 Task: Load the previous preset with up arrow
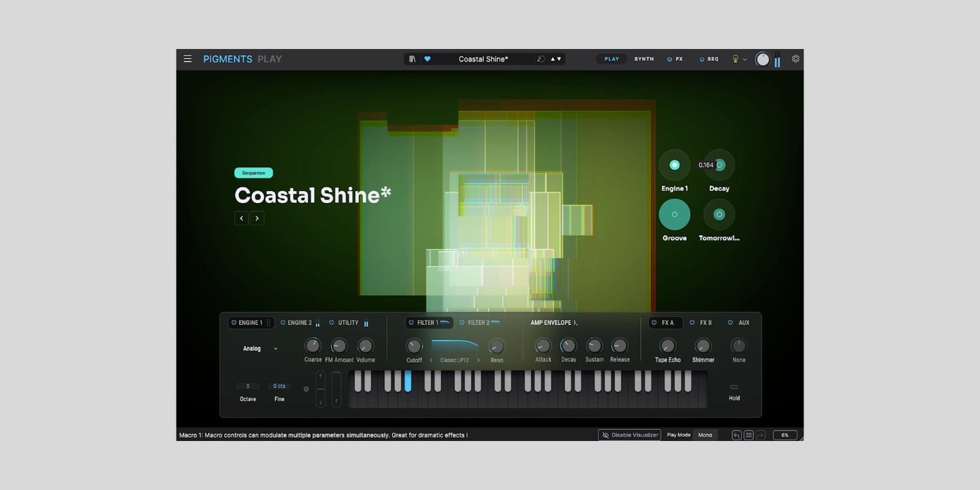(x=552, y=59)
